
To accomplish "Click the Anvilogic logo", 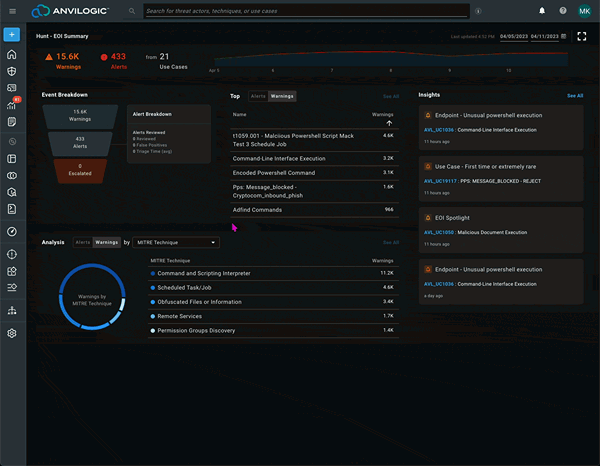I will [x=70, y=11].
